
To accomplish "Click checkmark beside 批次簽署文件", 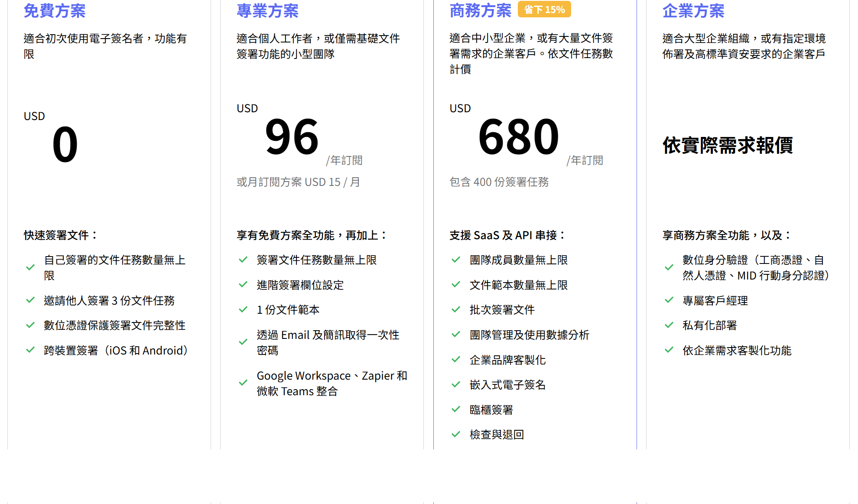I will pos(456,309).
